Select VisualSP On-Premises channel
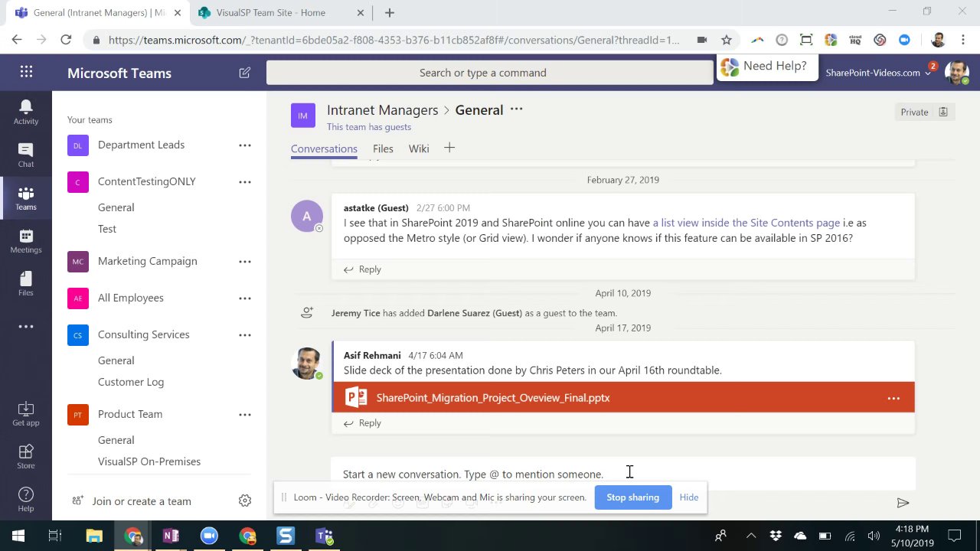Screen dimensions: 980x551 (x=149, y=461)
